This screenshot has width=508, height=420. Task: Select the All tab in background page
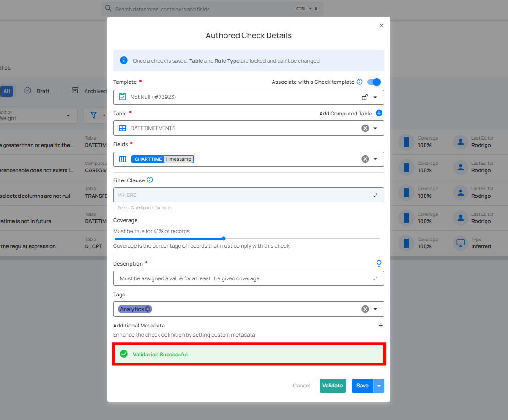pyautogui.click(x=6, y=91)
